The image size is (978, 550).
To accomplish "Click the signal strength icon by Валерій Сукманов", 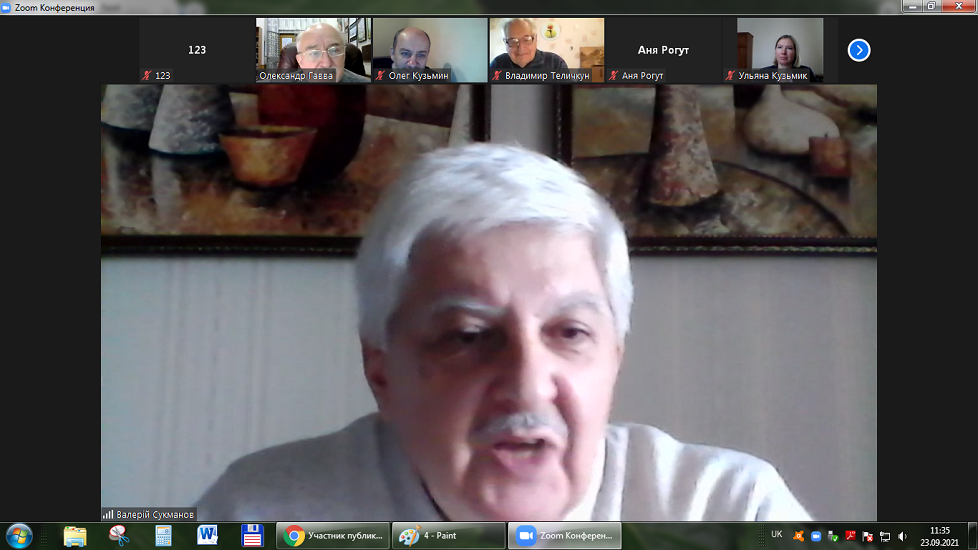I will pyautogui.click(x=108, y=514).
